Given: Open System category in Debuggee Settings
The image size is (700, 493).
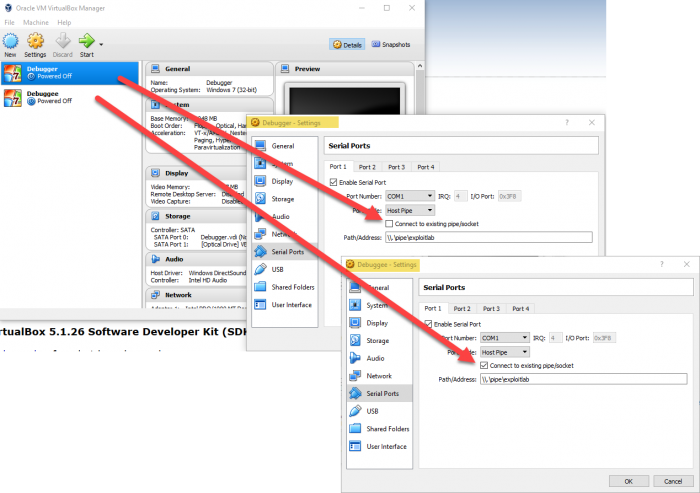Looking at the screenshot, I should [379, 305].
